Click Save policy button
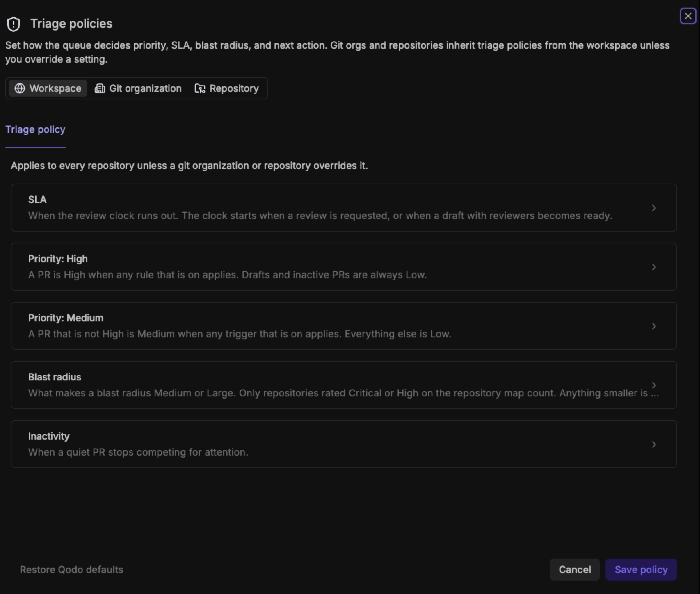 641,569
